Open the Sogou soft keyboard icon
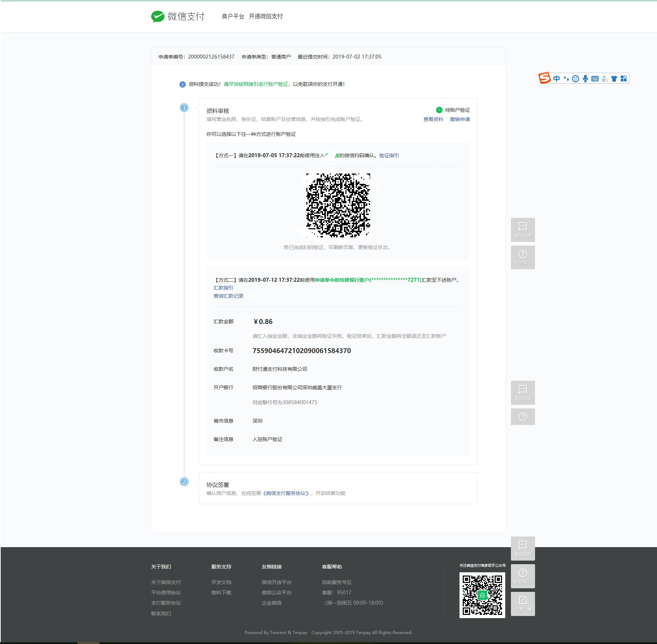This screenshot has width=657, height=644. 595,79
